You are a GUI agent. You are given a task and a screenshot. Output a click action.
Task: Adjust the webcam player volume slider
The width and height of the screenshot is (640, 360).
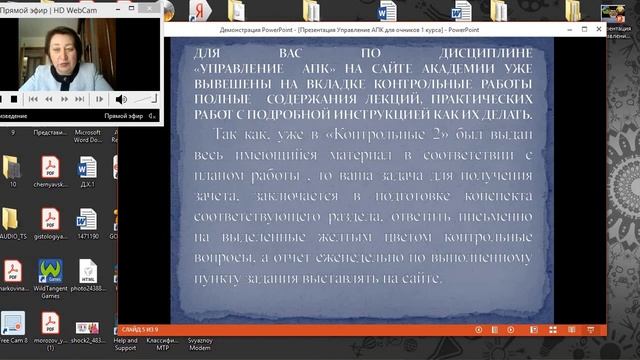(x=145, y=99)
